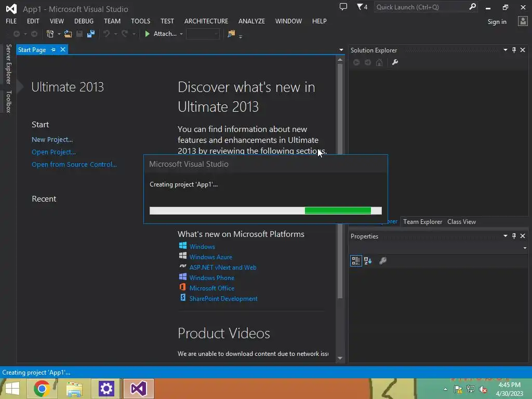532x399 pixels.
Task: Toggle auto hide pin on Properties panel
Action: coord(514,236)
